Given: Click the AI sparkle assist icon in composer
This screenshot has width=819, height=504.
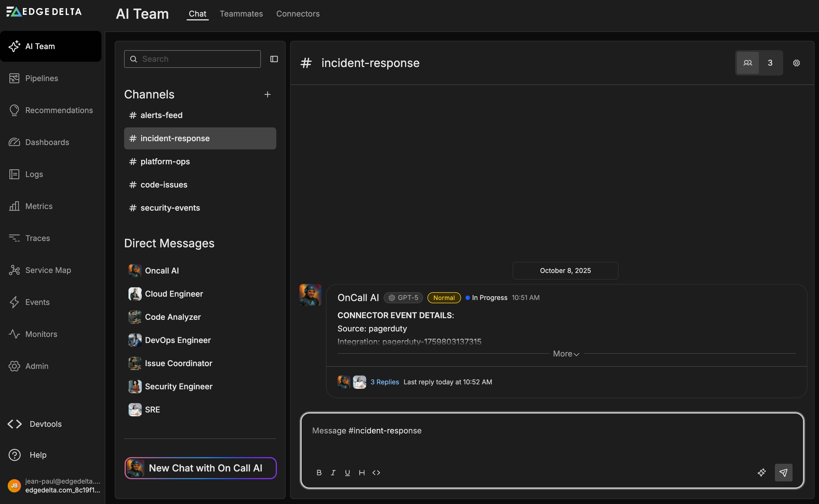Looking at the screenshot, I should tap(762, 472).
